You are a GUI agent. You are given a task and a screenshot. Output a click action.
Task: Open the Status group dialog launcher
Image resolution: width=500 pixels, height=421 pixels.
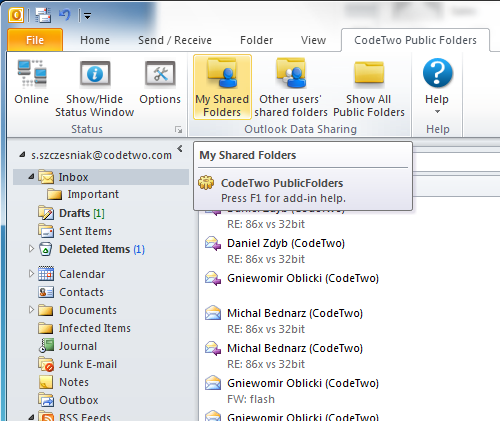pos(179,130)
